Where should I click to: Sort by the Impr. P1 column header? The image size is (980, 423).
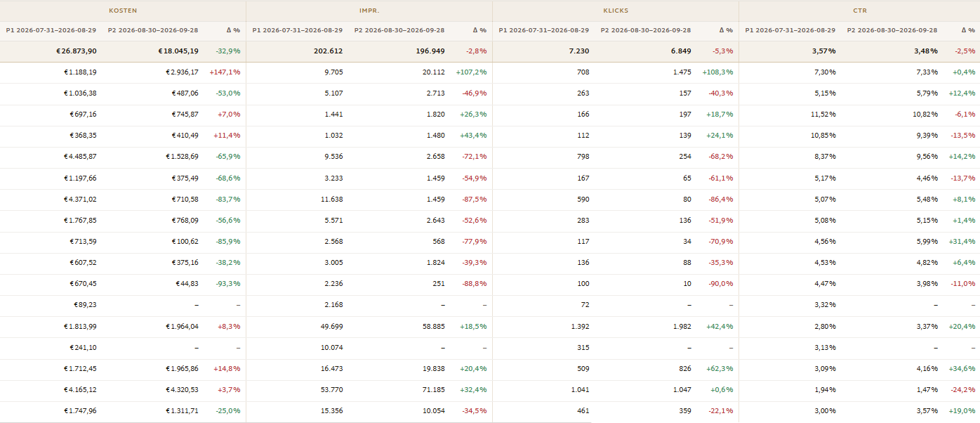tap(298, 30)
